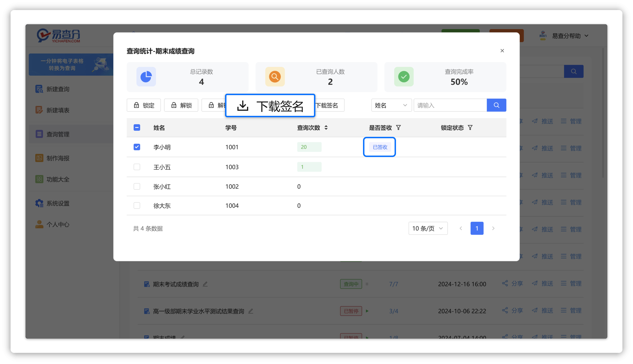
Task: Click 推送 for 高一级部期末学业水平测试结果查询
Action: coord(542,310)
